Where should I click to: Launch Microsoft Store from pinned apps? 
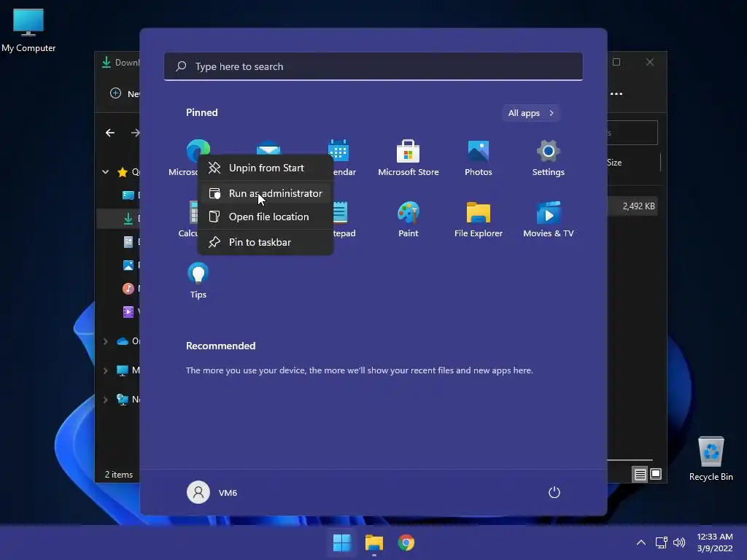tap(409, 157)
